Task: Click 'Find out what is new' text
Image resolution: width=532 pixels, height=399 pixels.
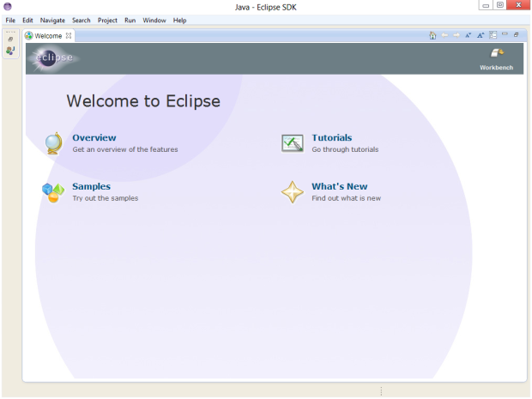Action: [347, 198]
